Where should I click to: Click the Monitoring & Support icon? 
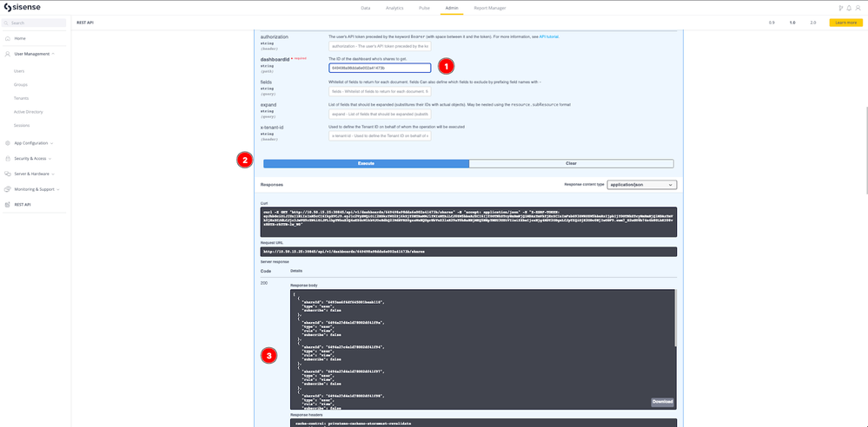coord(8,188)
